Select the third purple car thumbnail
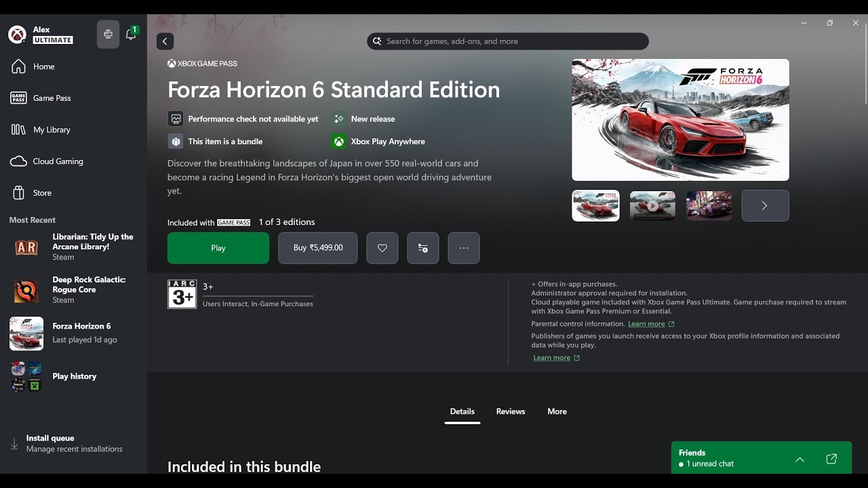868x488 pixels. click(709, 205)
